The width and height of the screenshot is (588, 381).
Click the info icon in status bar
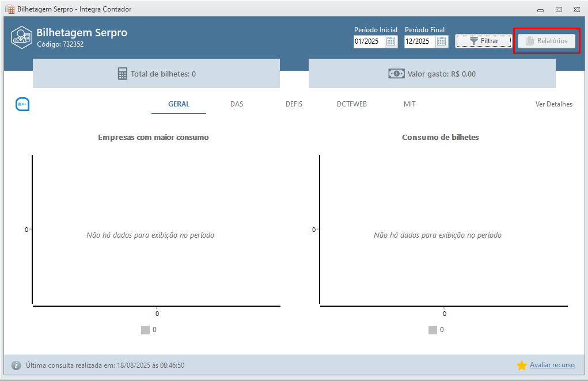pyautogui.click(x=16, y=365)
